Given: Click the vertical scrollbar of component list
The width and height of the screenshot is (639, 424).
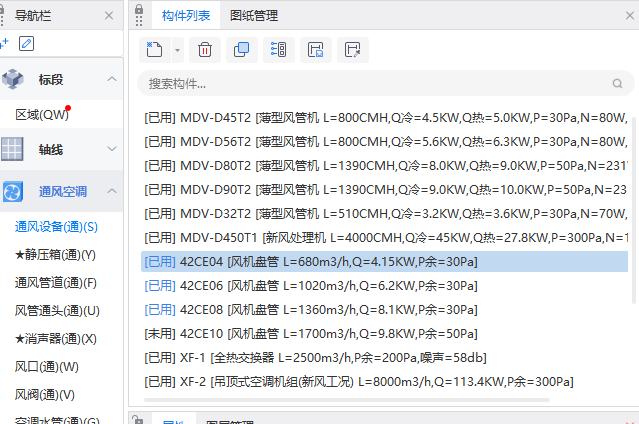Looking at the screenshot, I should [x=634, y=210].
